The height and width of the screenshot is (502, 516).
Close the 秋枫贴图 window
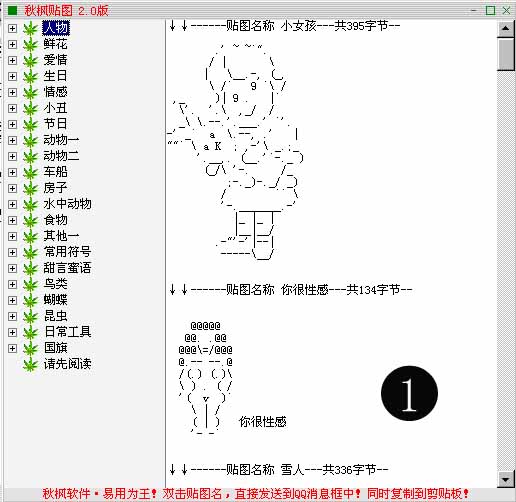click(x=506, y=10)
